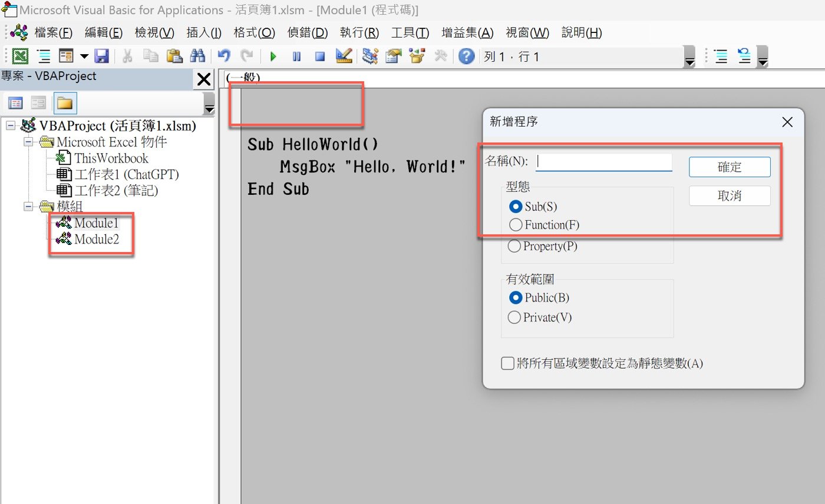The width and height of the screenshot is (825, 504).
Task: Click the blue Help question mark icon
Action: click(x=466, y=57)
